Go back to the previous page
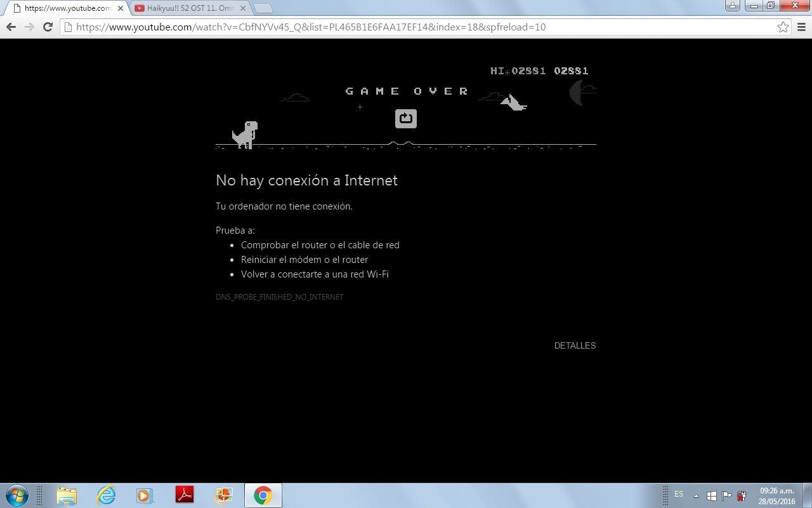The width and height of the screenshot is (812, 508). pyautogui.click(x=11, y=27)
